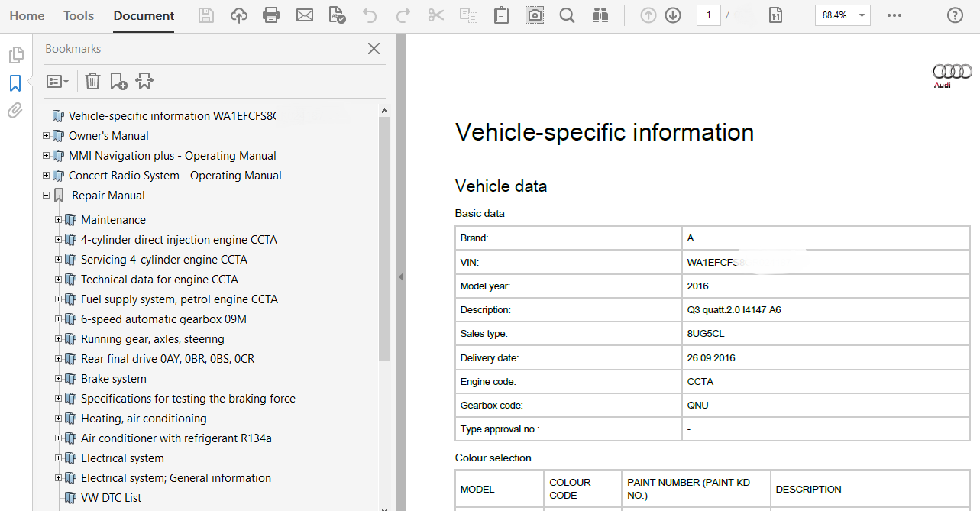Switch to the Tools tab

point(79,15)
